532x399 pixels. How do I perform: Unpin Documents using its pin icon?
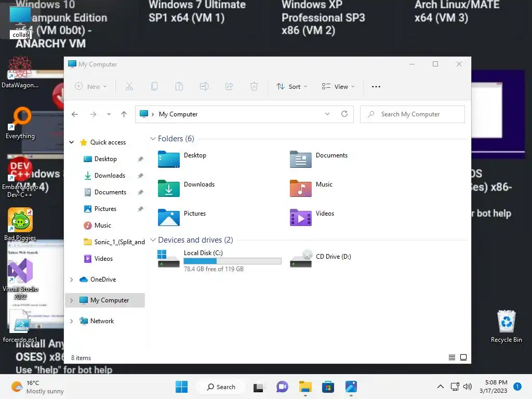140,192
